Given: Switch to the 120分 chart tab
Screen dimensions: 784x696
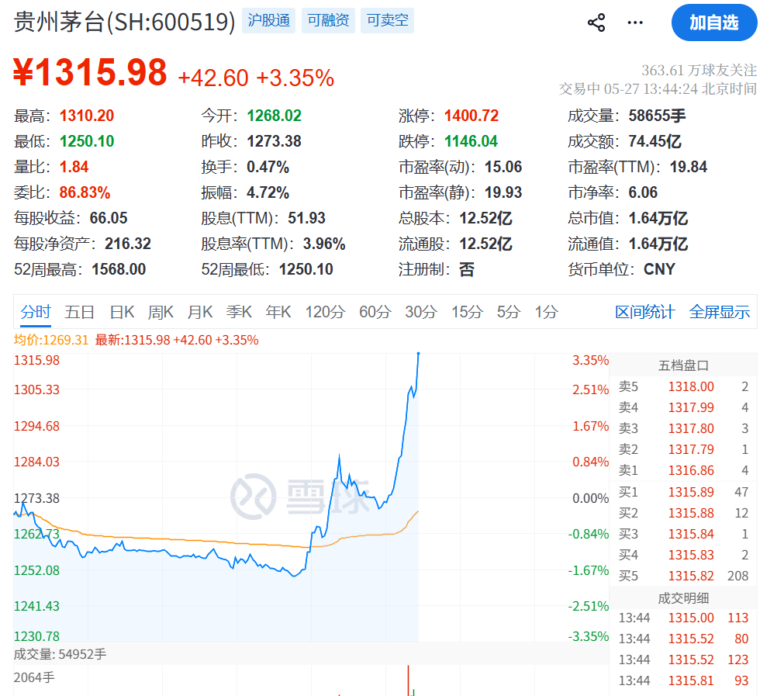Looking at the screenshot, I should click(x=325, y=312).
